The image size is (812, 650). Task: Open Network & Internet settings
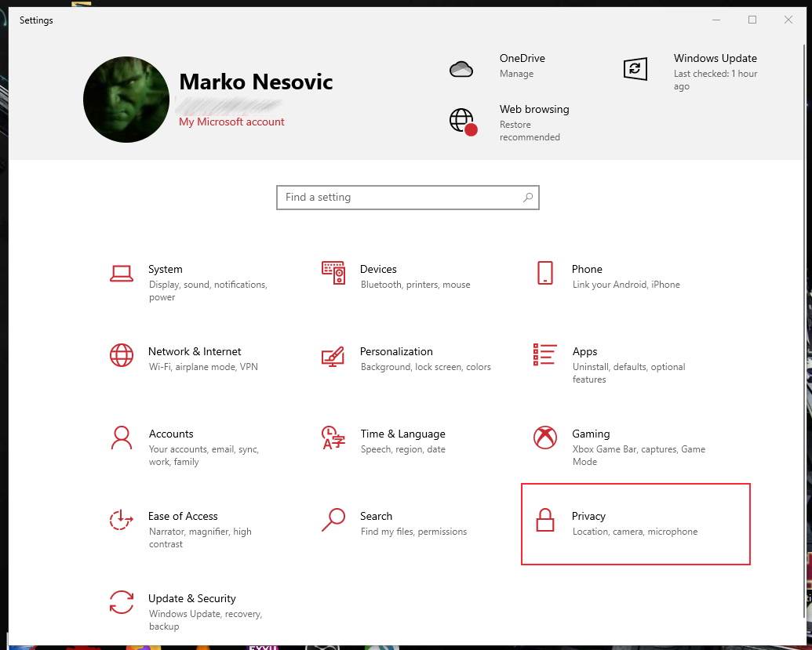click(x=195, y=351)
